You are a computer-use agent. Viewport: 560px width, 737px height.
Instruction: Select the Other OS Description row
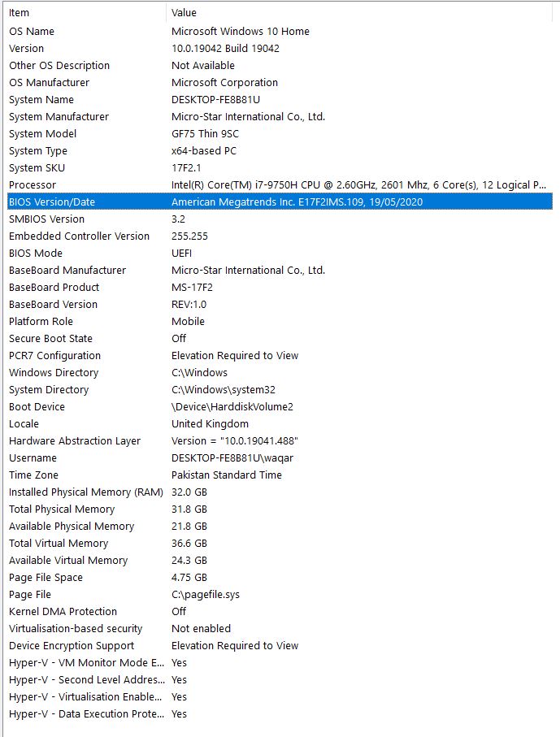(280, 65)
